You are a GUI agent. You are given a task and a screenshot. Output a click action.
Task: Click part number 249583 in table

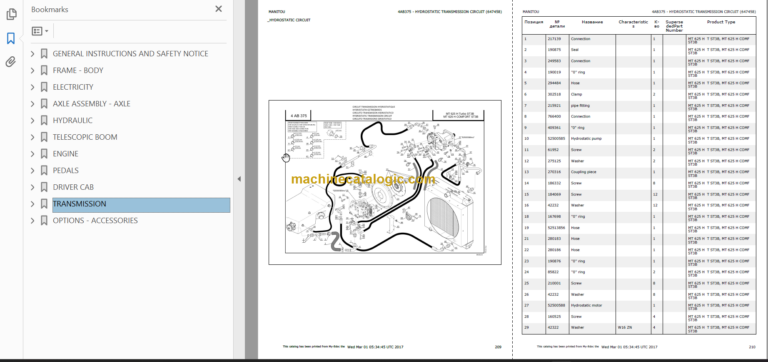(555, 61)
